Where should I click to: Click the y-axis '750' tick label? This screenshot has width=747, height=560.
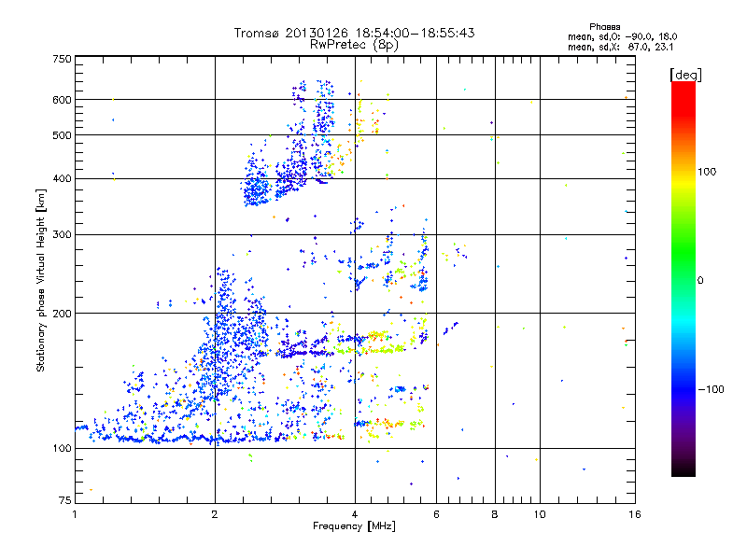point(62,59)
